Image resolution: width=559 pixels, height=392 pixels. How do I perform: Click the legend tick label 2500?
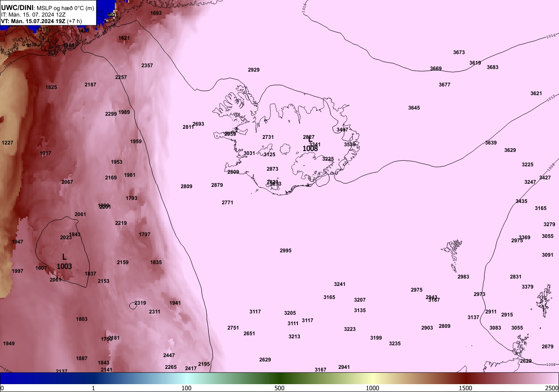point(552,388)
